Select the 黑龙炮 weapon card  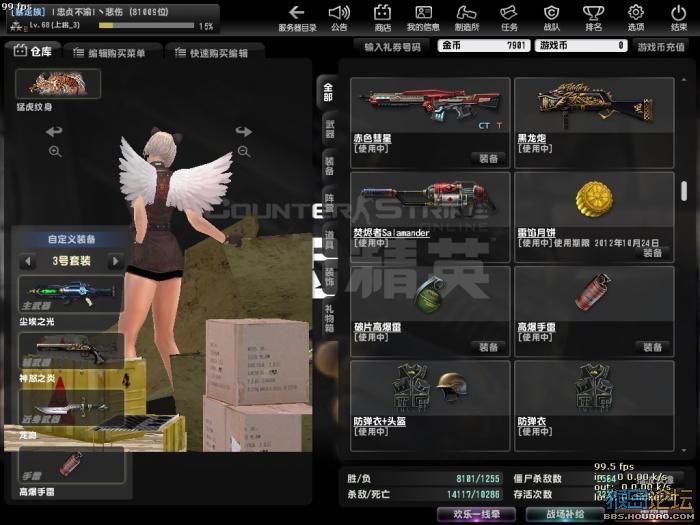click(x=594, y=122)
